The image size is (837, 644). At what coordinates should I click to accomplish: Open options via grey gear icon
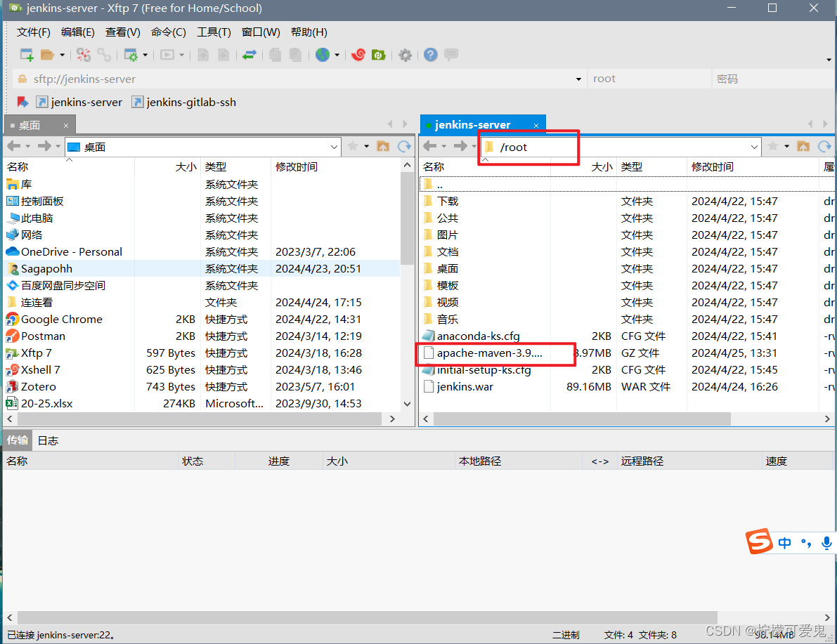[x=405, y=55]
